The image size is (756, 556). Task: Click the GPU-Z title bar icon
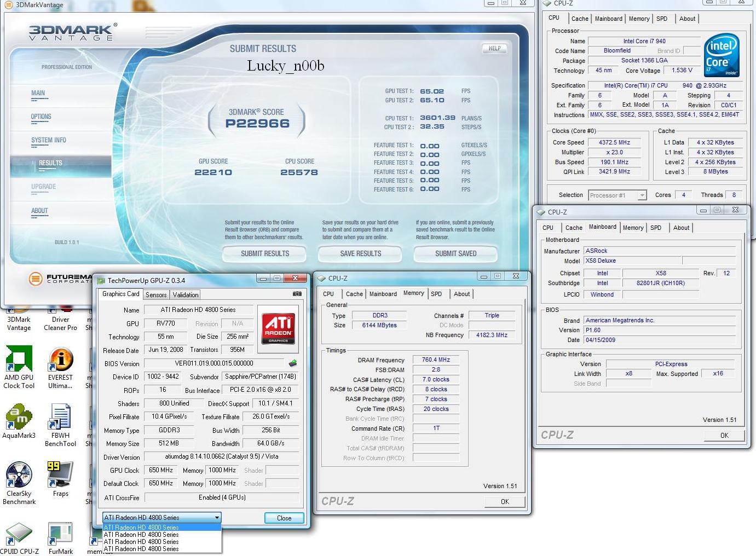click(101, 280)
